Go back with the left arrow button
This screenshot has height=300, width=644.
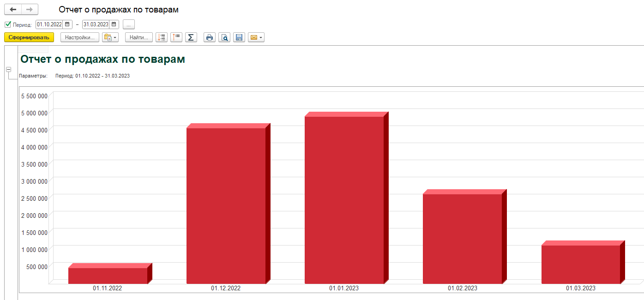(13, 9)
